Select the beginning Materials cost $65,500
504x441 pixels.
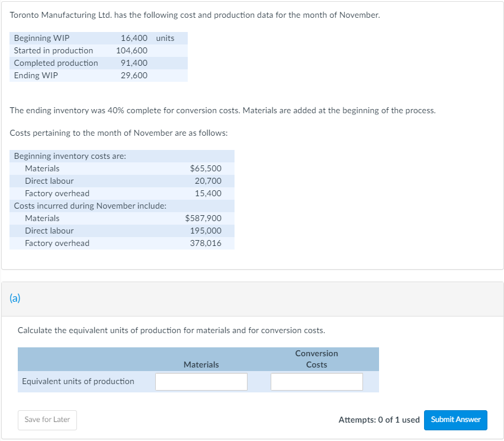206,168
